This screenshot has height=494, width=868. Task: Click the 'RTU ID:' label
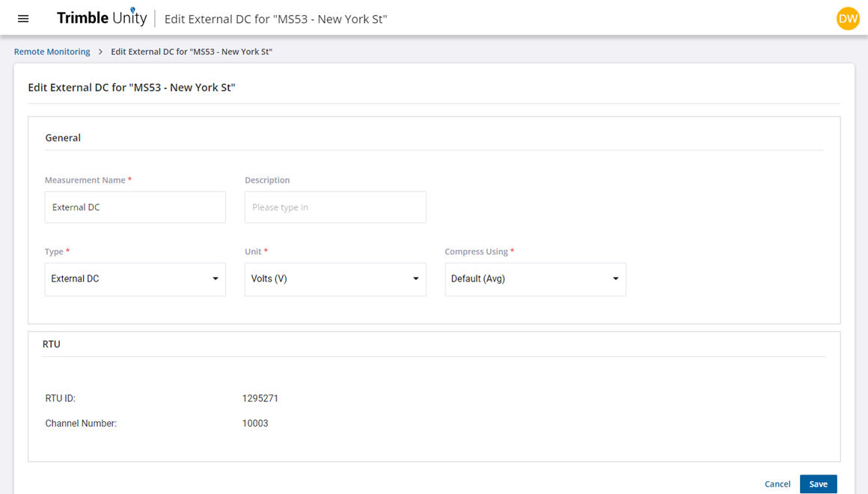point(61,398)
